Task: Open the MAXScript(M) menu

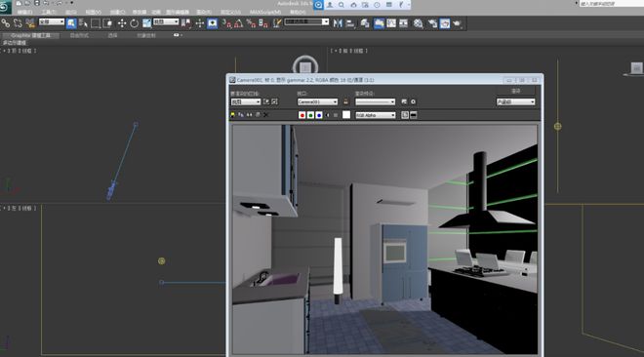Action: [x=264, y=12]
